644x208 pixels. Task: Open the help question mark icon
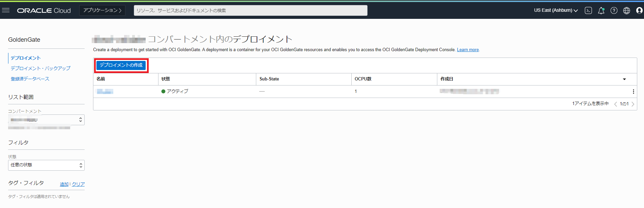(614, 10)
